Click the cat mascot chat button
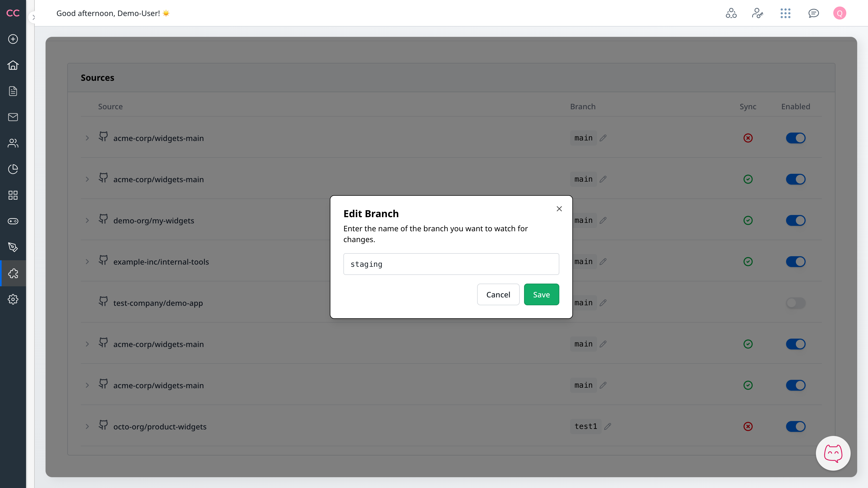Screen dimensions: 868x488 pos(833,453)
